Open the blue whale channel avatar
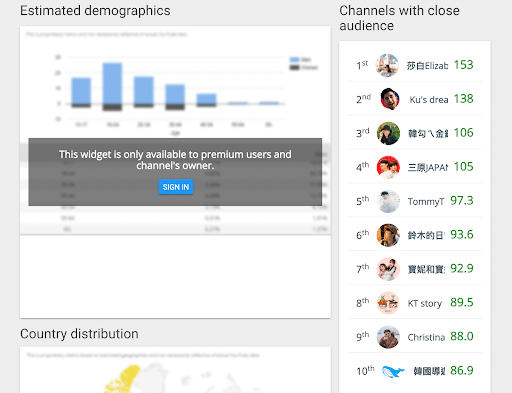Viewport: 512px width, 393px height. tap(393, 371)
